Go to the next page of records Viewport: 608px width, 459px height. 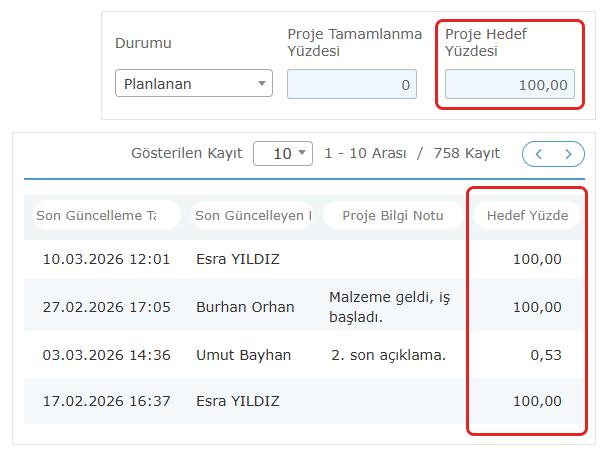point(569,154)
